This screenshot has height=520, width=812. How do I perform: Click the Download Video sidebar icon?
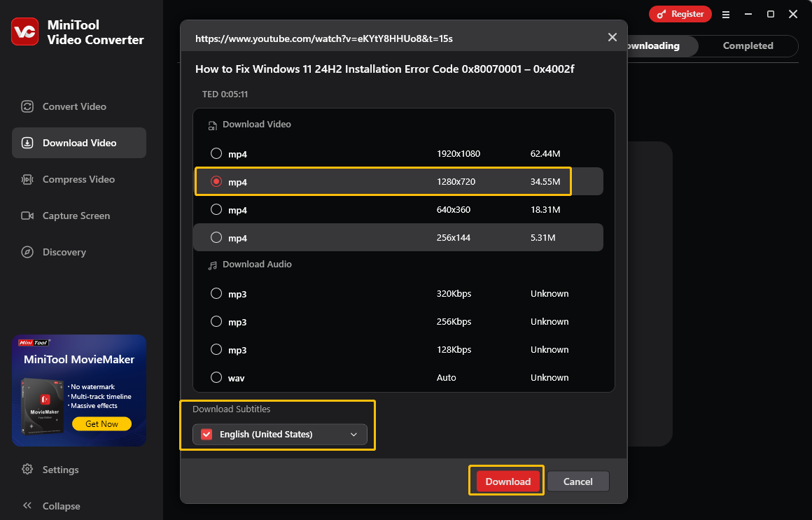click(27, 143)
